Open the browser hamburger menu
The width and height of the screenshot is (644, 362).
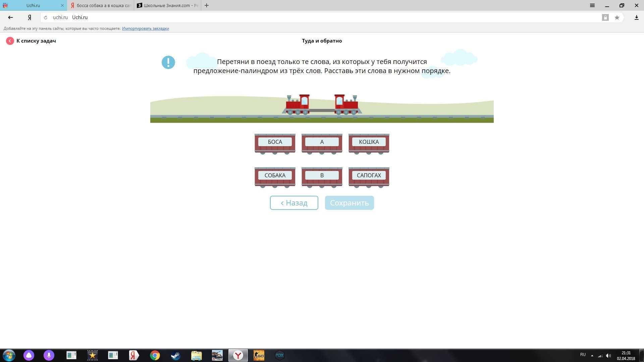[592, 5]
